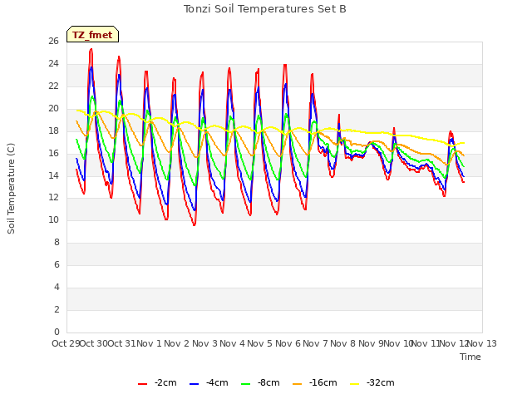Viewport: 532px width, 399px height.
Task: Click the green -8cm legend swatch
Action: pos(246,384)
